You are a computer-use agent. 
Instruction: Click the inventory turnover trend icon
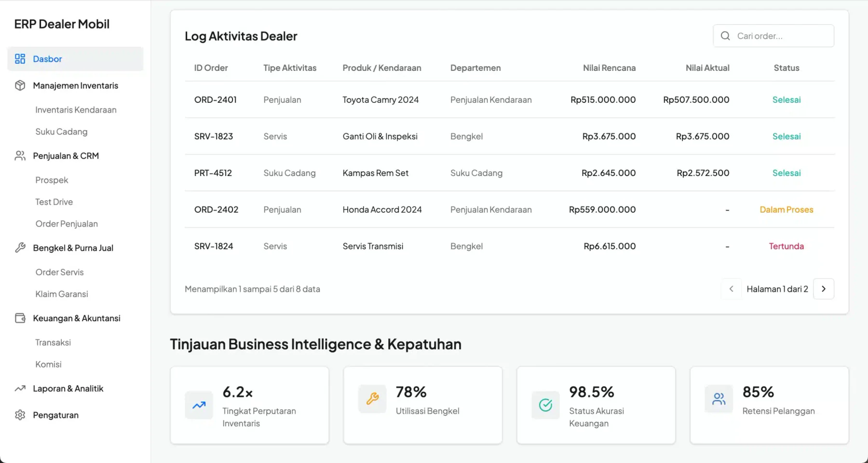point(199,405)
